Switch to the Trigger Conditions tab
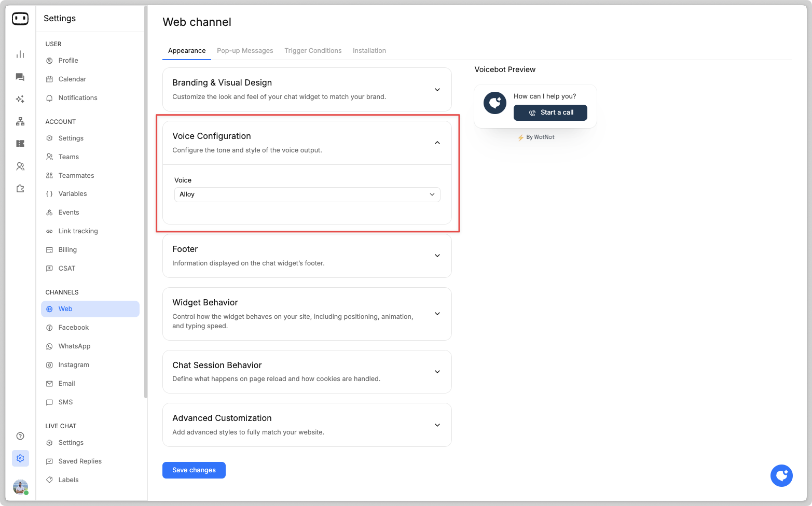The height and width of the screenshot is (506, 812). click(313, 51)
